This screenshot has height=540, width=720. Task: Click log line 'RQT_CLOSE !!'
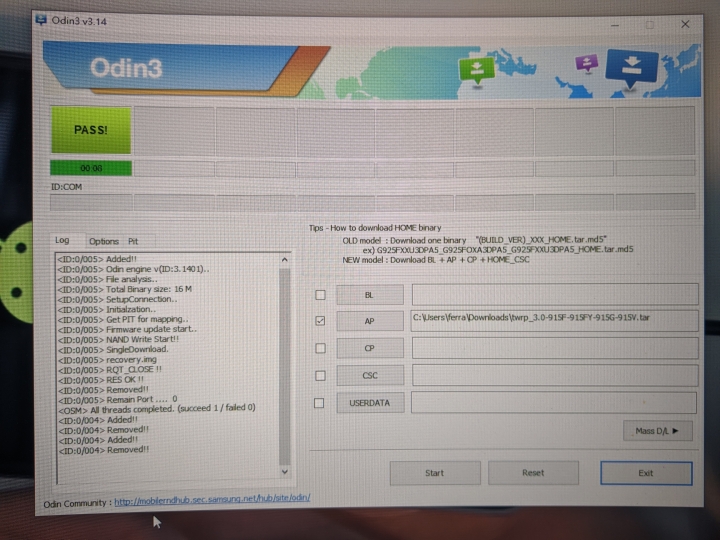tap(109, 370)
